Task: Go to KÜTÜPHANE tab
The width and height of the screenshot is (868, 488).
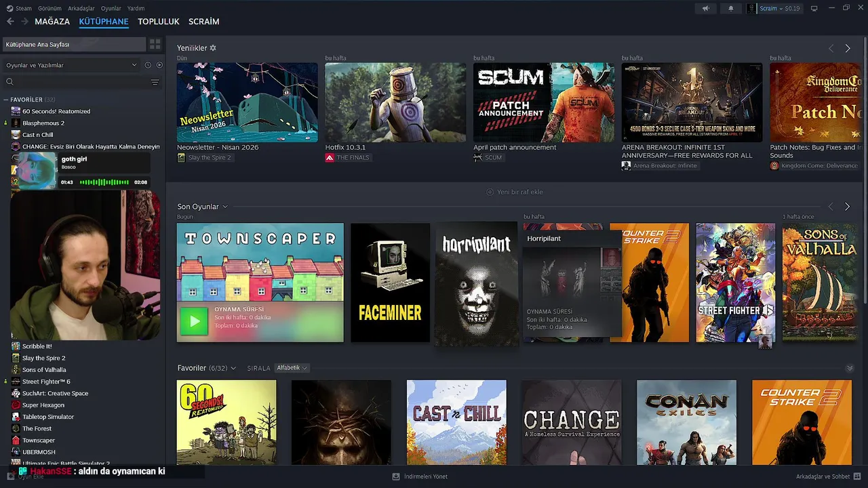Action: pos(104,22)
